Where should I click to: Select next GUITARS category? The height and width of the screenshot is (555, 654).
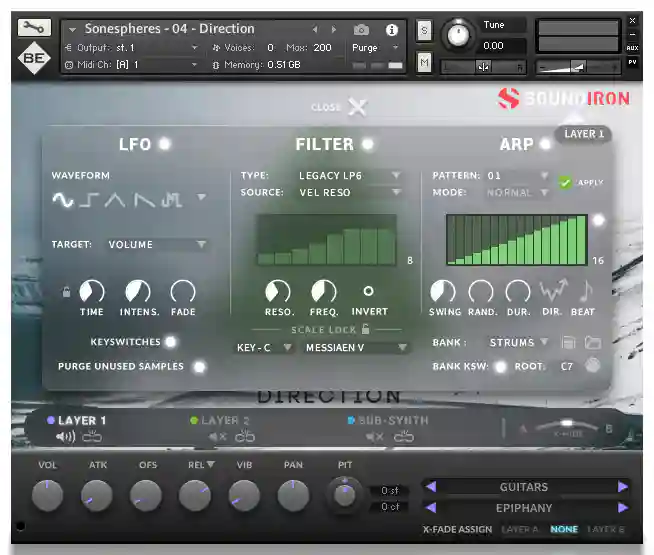(x=623, y=487)
